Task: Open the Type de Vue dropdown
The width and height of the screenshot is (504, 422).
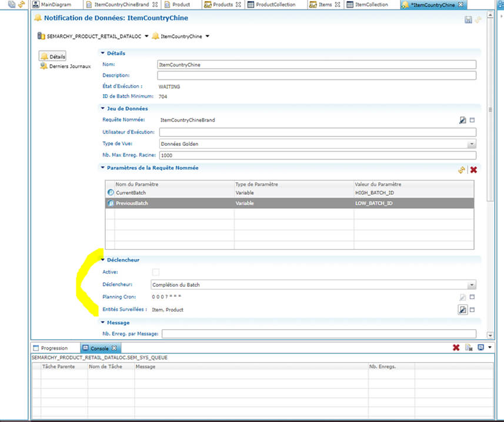Action: pos(471,143)
